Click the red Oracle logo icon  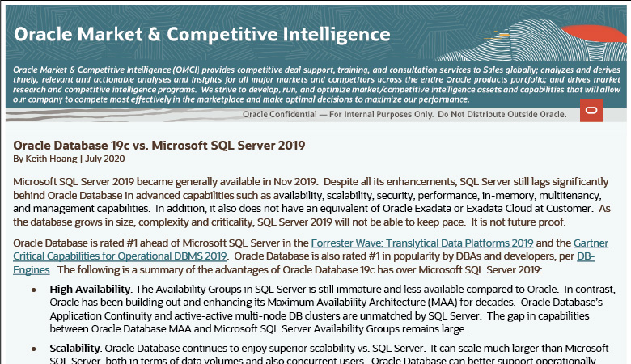tap(591, 110)
